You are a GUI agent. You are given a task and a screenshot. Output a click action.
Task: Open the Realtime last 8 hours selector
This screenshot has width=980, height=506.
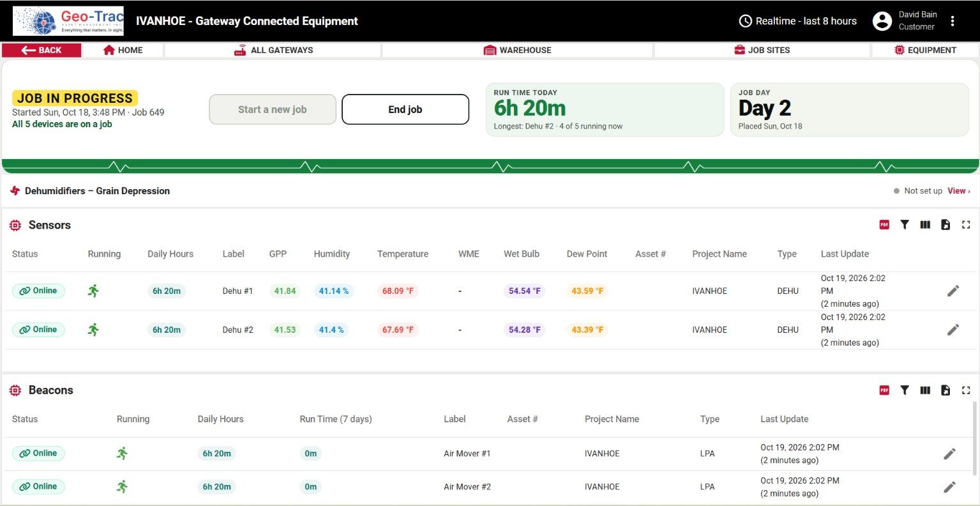(x=797, y=21)
